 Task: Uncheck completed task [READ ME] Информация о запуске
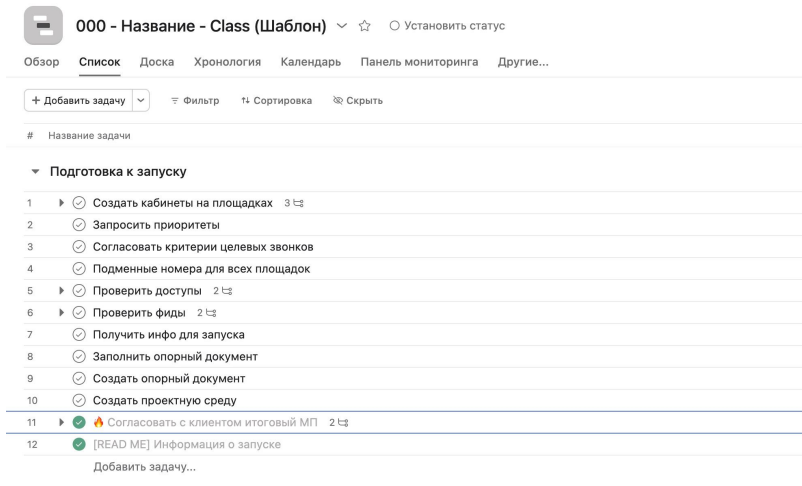(x=79, y=445)
